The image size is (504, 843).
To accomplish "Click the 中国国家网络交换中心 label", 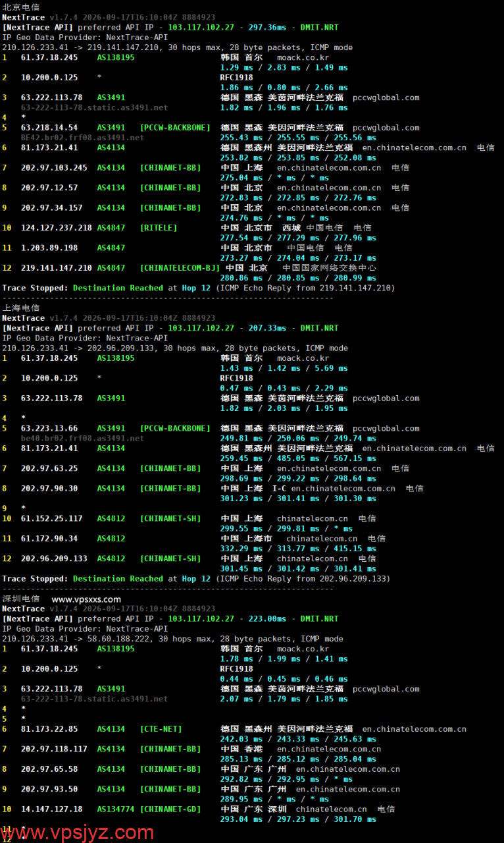I will pyautogui.click(x=330, y=268).
